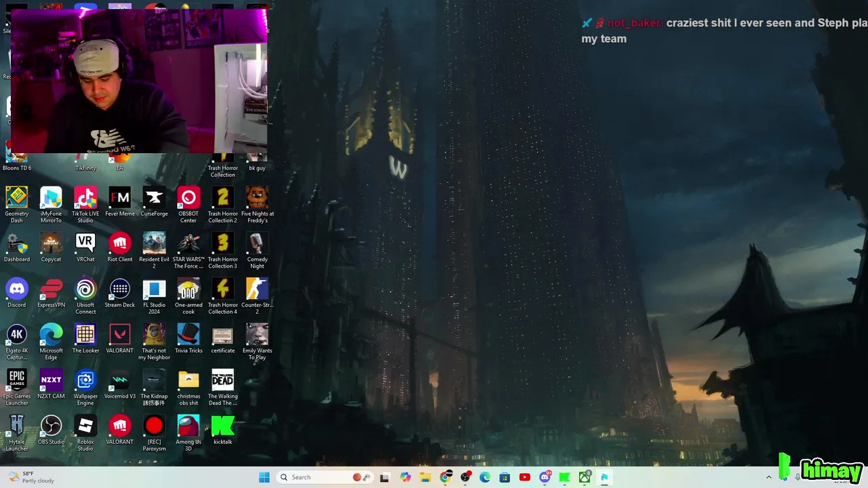This screenshot has height=488, width=868.
Task: Select the NZXT CAM desktop shortcut
Action: pos(51,384)
